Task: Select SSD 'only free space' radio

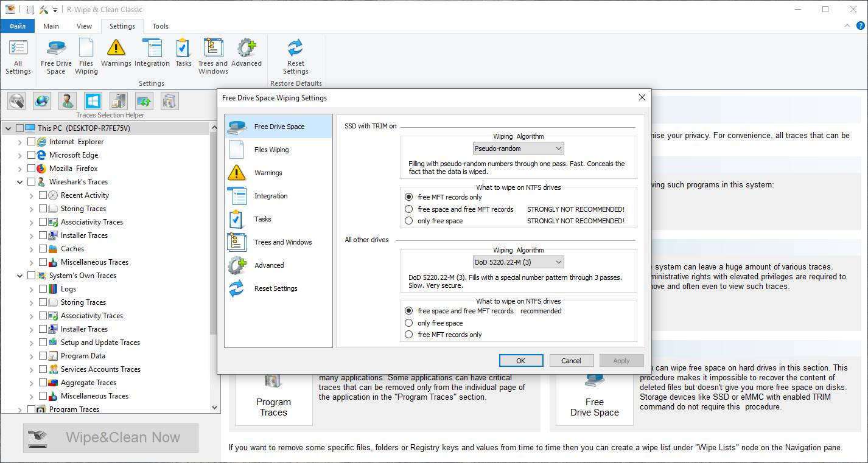Action: tap(409, 221)
